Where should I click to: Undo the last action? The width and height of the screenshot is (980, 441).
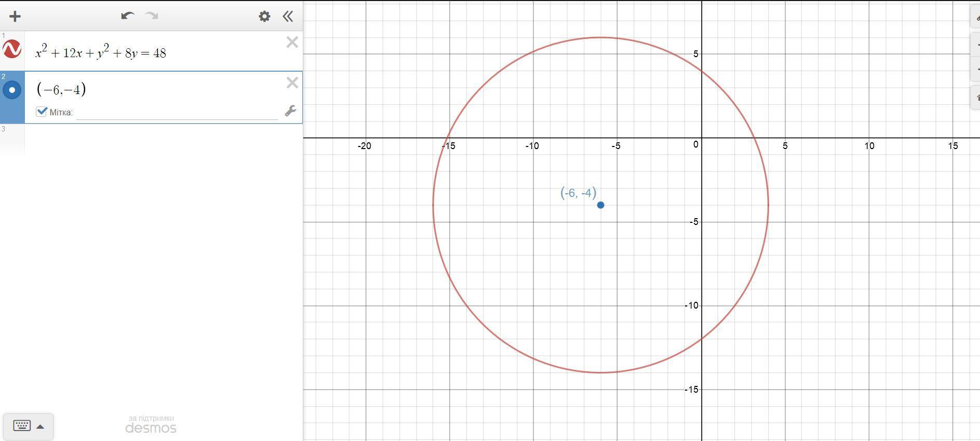[127, 16]
